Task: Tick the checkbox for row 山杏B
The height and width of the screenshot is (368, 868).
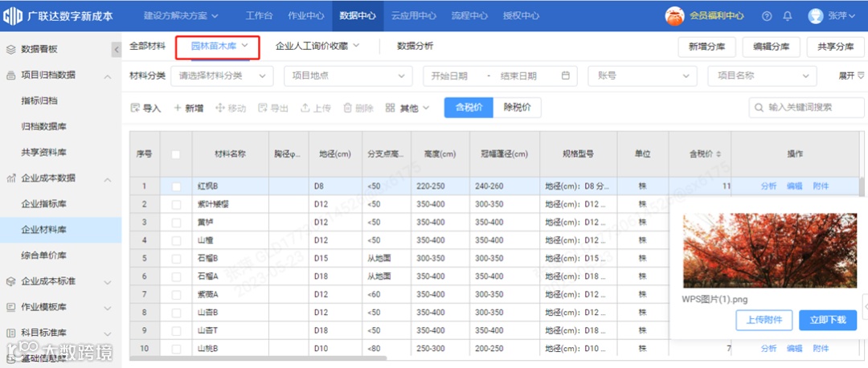Action: coord(176,312)
